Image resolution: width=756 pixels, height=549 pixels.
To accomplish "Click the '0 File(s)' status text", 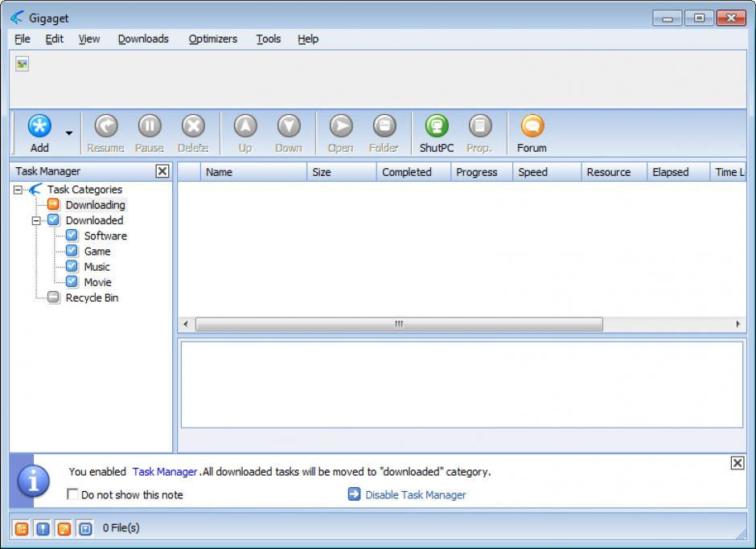I will tap(121, 528).
